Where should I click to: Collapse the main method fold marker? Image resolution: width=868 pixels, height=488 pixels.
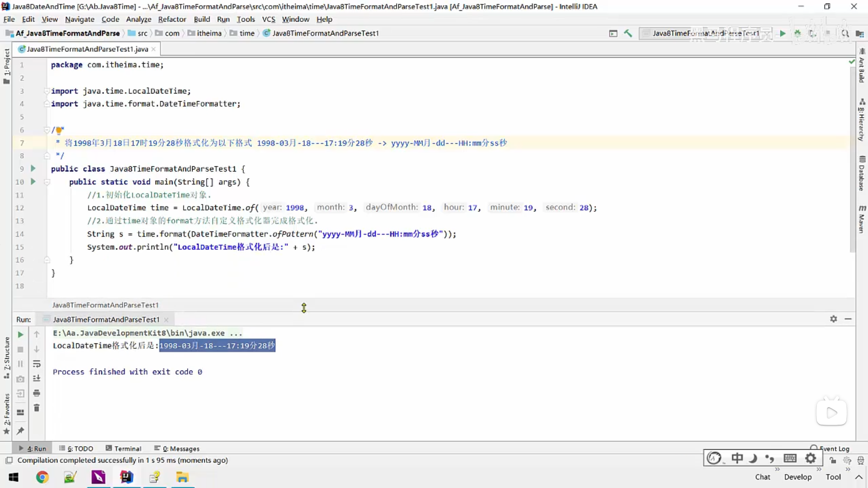coord(47,182)
